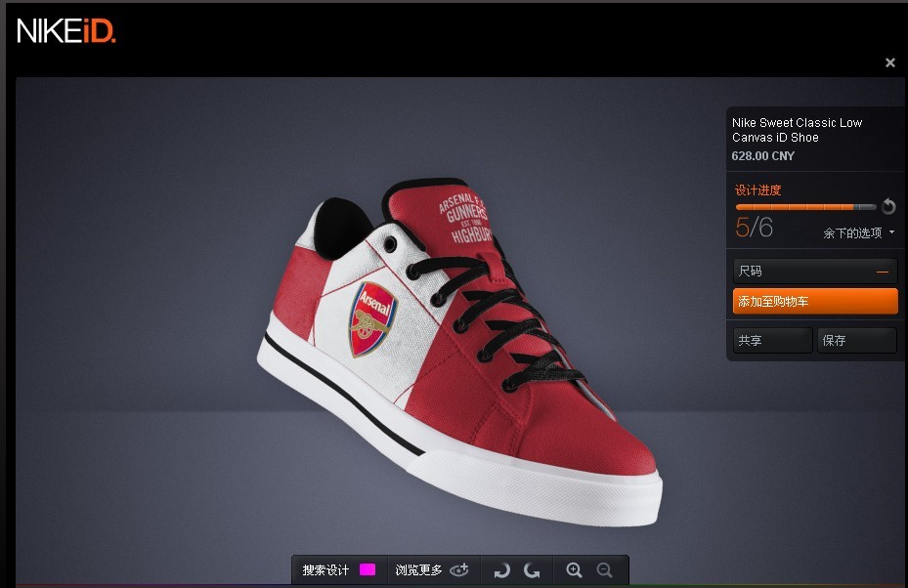Click the design progress bar
Image resolution: width=908 pixels, height=588 pixels.
click(x=805, y=207)
